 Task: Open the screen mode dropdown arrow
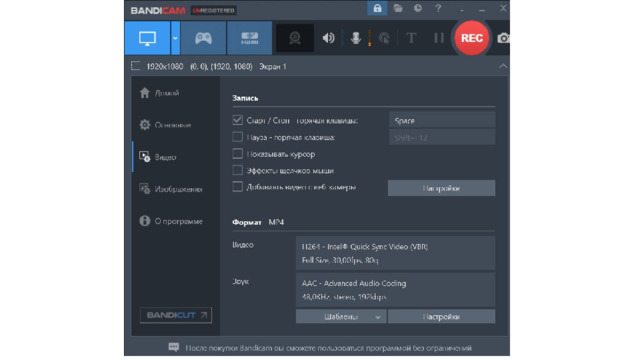pos(175,38)
